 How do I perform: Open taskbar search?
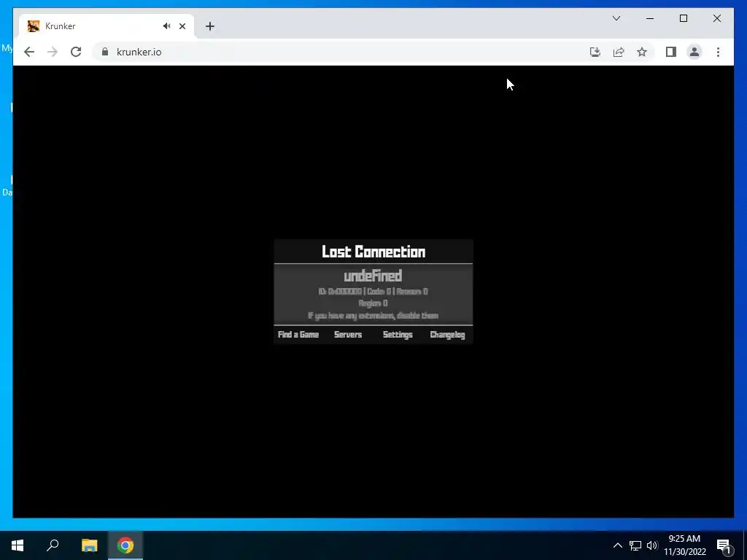53,545
